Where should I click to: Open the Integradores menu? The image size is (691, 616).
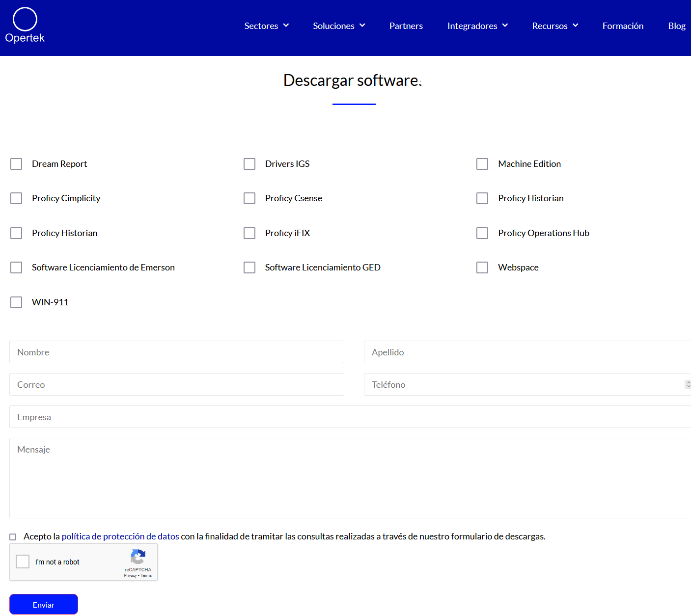click(477, 26)
